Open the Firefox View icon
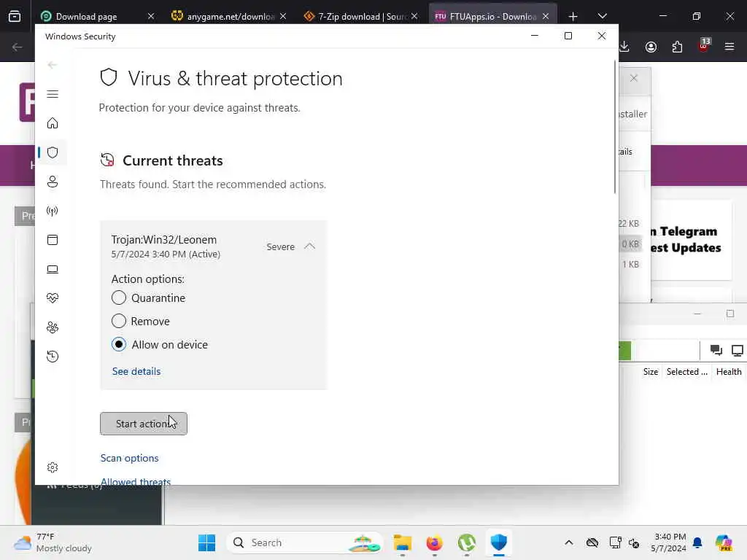Viewport: 747px width, 560px height. click(15, 16)
